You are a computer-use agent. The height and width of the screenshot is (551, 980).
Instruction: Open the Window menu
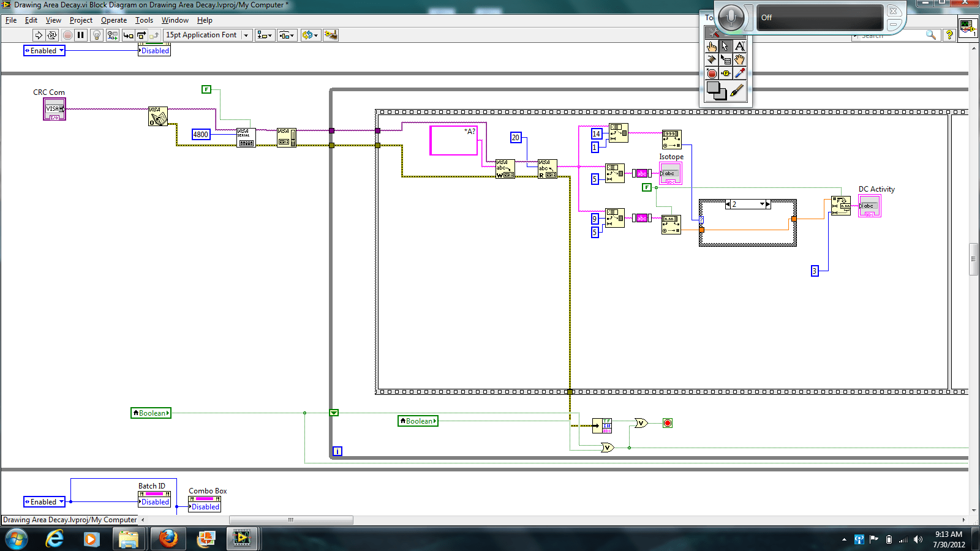tap(175, 20)
